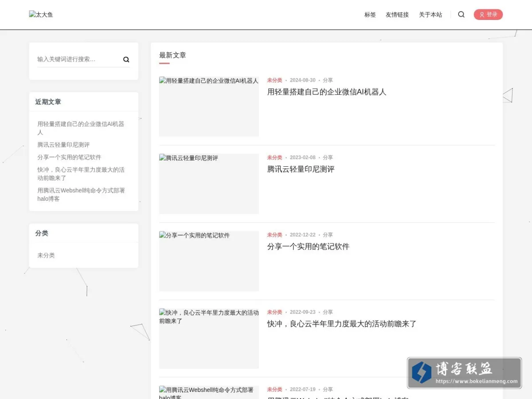The image size is (532, 399).
Task: Click the 登录 login button
Action: pos(488,15)
